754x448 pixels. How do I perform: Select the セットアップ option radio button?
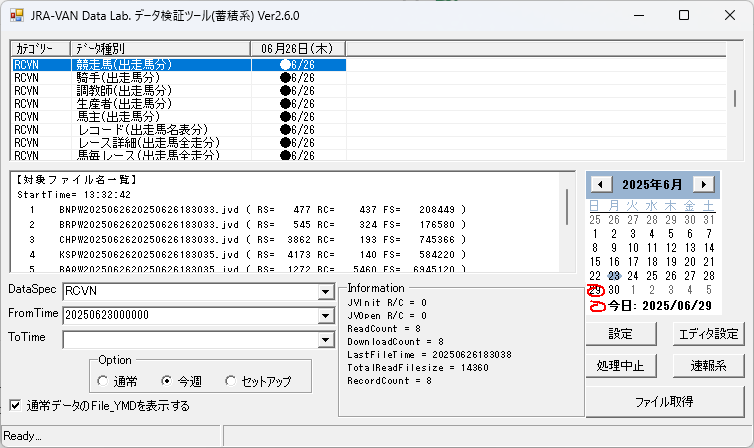click(230, 381)
